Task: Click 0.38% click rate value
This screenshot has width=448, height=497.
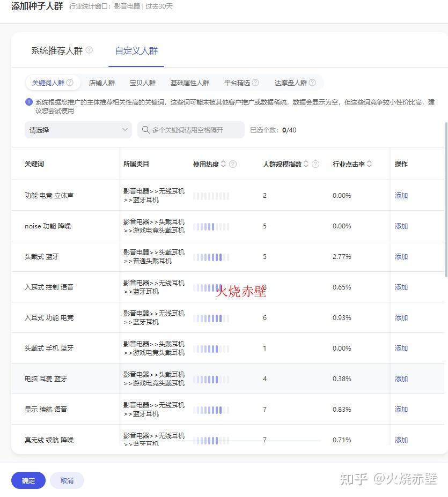Action: [x=342, y=379]
